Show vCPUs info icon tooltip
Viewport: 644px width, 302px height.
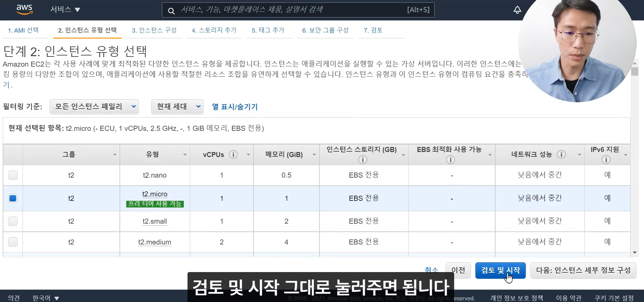(x=233, y=154)
